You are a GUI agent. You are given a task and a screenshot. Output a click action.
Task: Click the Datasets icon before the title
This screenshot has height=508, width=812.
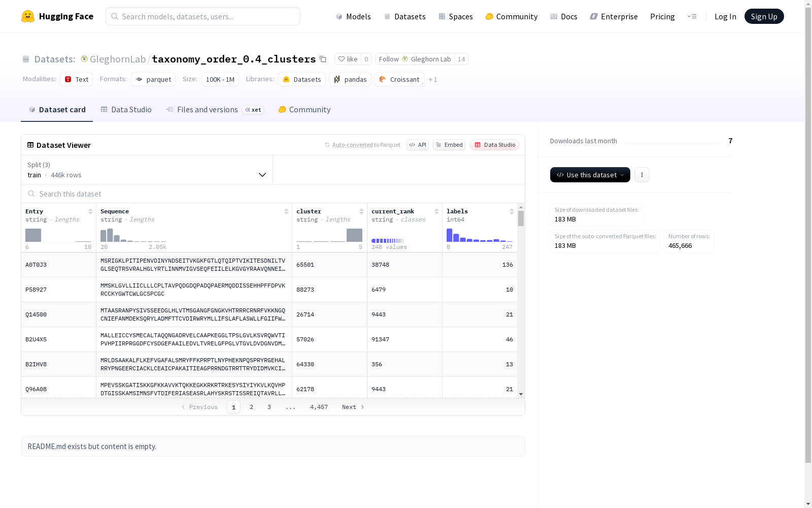(26, 59)
